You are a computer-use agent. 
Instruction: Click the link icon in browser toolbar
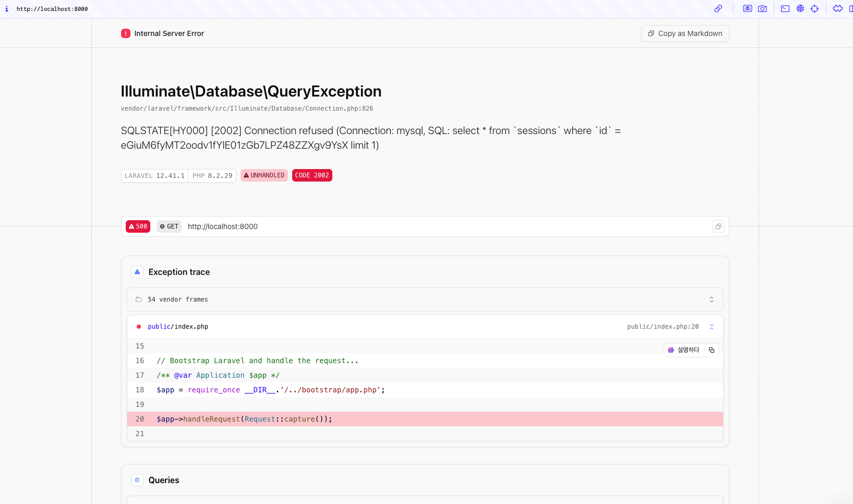click(718, 8)
